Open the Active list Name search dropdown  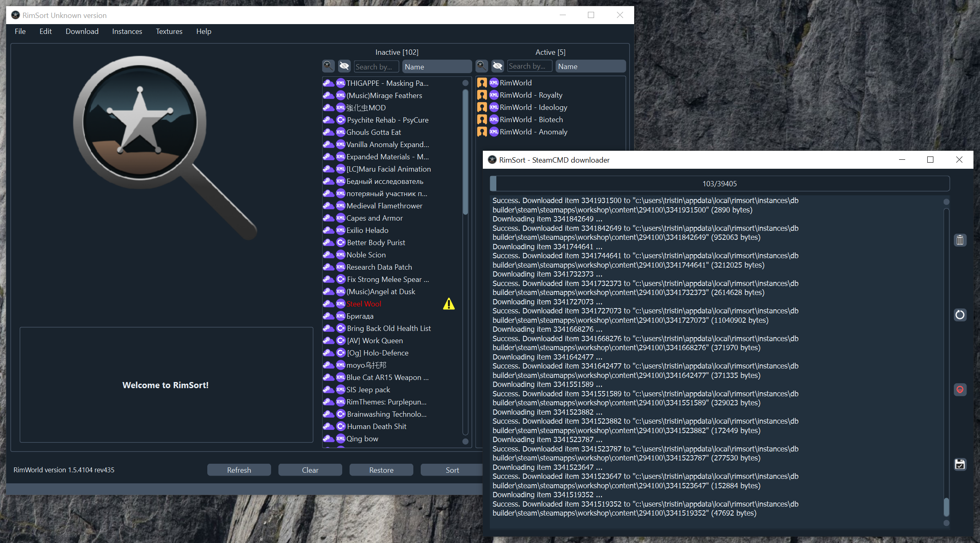[x=590, y=66]
